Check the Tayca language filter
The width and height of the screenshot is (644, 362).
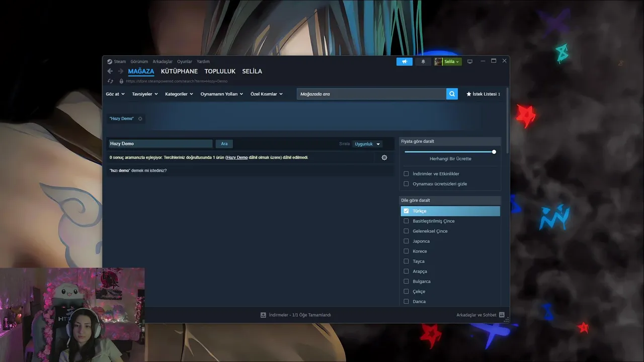(406, 261)
